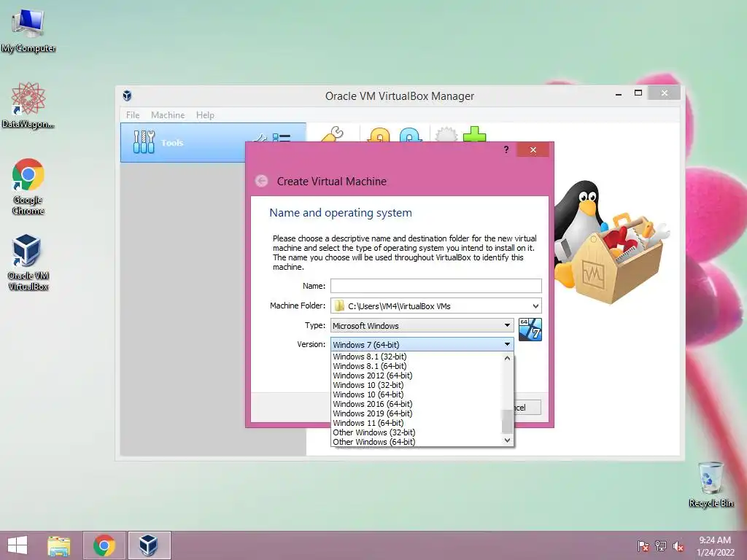Click the Windows Start button
The width and height of the screenshot is (747, 560).
18,545
